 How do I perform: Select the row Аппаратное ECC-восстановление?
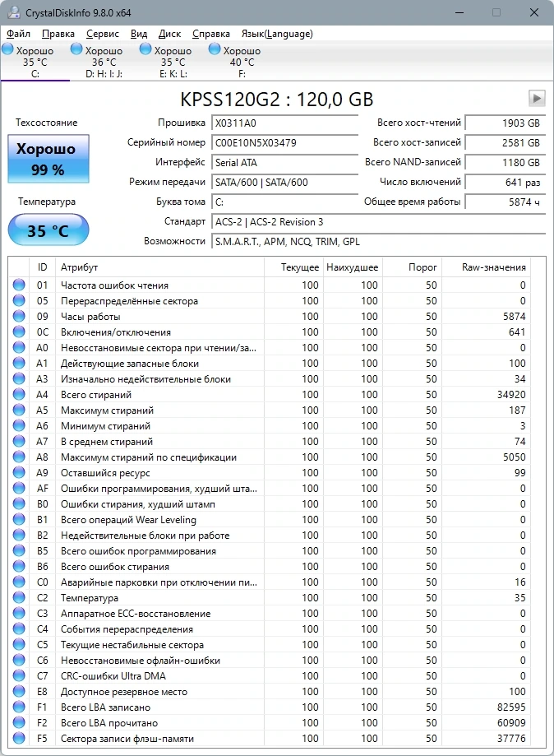pyautogui.click(x=270, y=614)
